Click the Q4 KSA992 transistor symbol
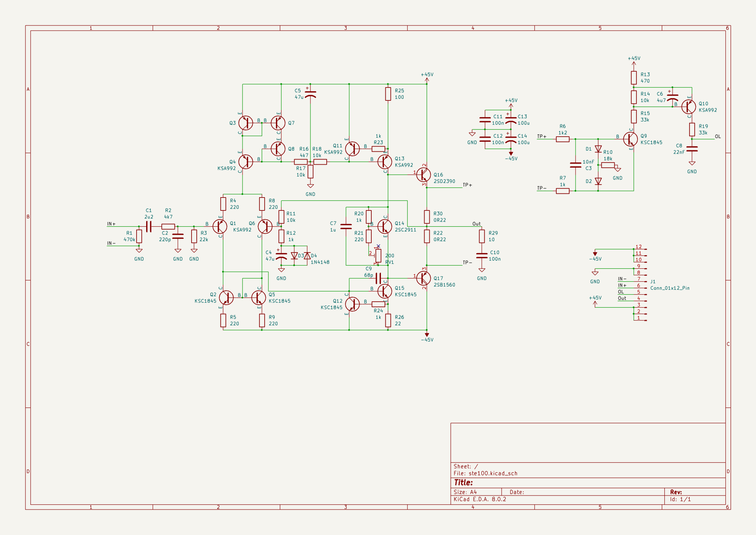The height and width of the screenshot is (535, 756). point(245,162)
